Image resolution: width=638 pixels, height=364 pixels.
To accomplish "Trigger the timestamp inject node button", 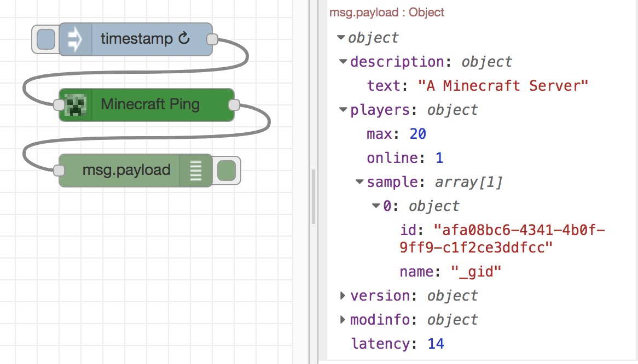I will pos(45,39).
